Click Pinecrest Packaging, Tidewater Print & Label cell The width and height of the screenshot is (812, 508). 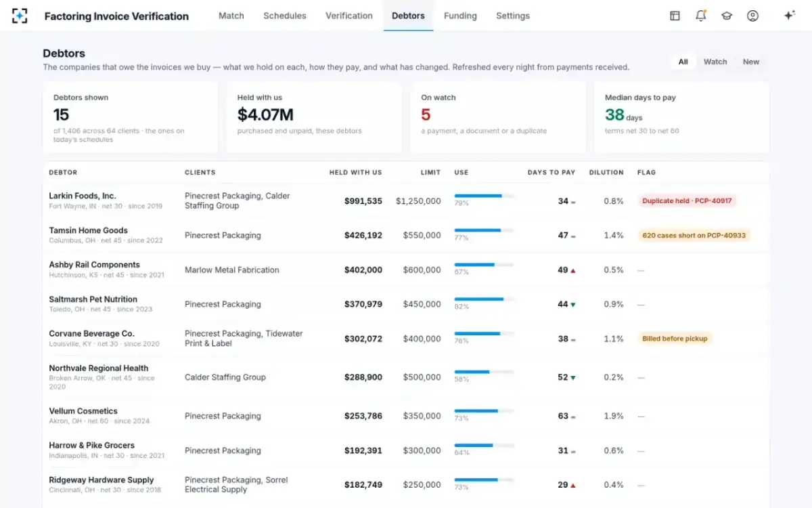[x=244, y=339]
